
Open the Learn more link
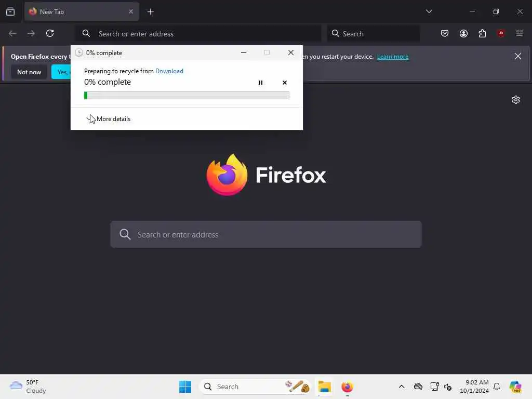[x=393, y=57]
